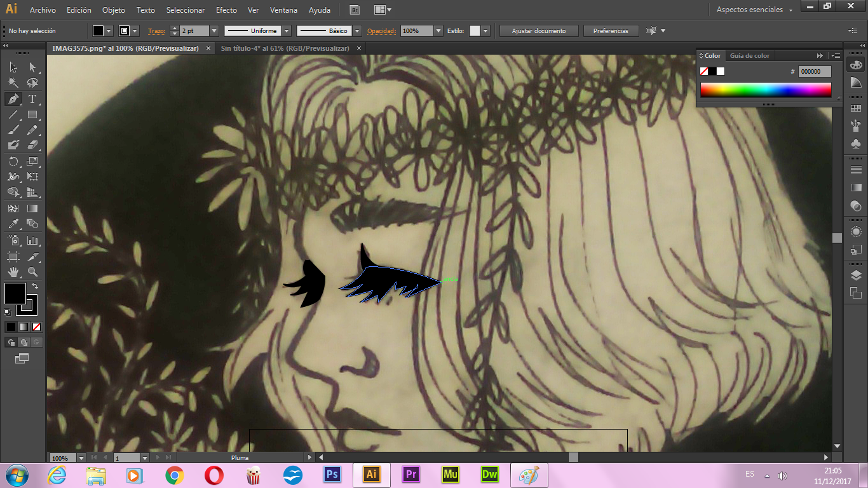The height and width of the screenshot is (488, 868).
Task: Select the Gradient tool in toolbox
Action: 32,208
